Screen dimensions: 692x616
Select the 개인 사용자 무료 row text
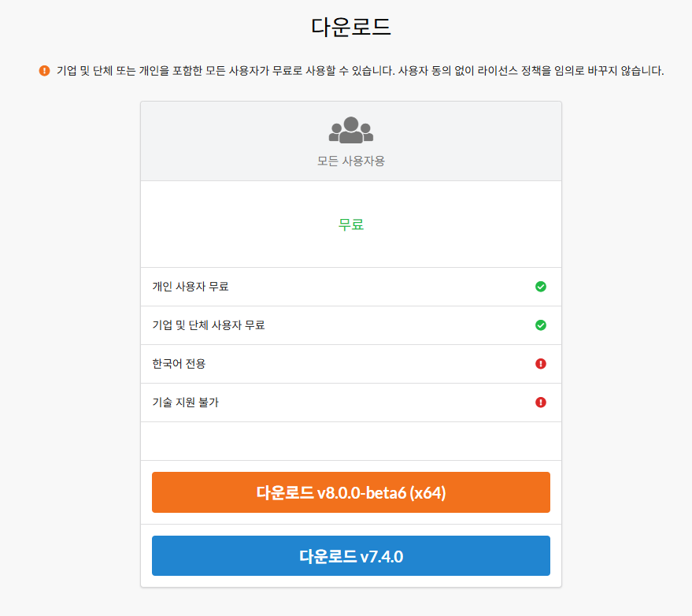coord(191,287)
